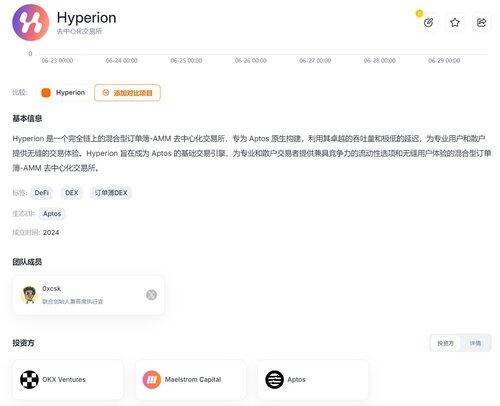
Task: Select the DeFi tag
Action: (42, 193)
